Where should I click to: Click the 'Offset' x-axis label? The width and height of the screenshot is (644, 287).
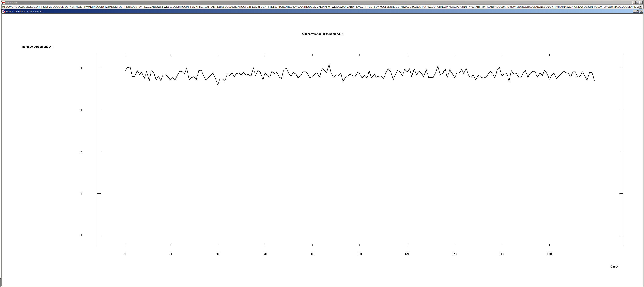(x=614, y=267)
